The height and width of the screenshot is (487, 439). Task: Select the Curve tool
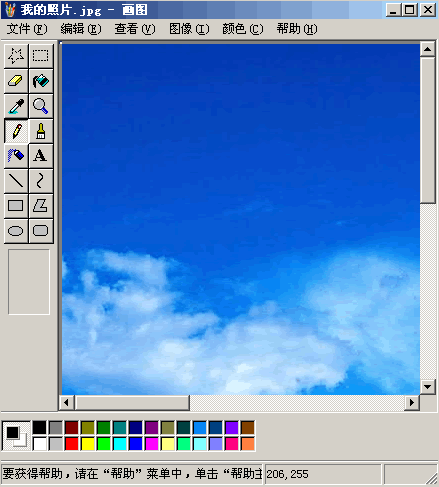pyautogui.click(x=41, y=181)
